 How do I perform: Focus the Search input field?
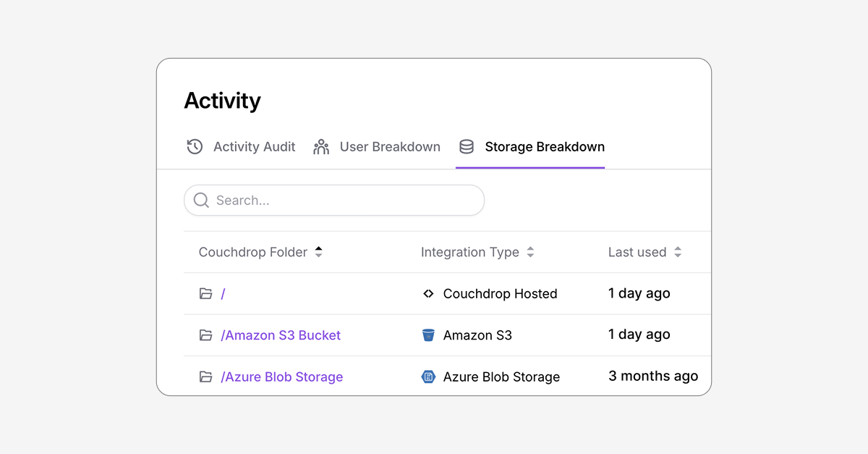pos(334,201)
